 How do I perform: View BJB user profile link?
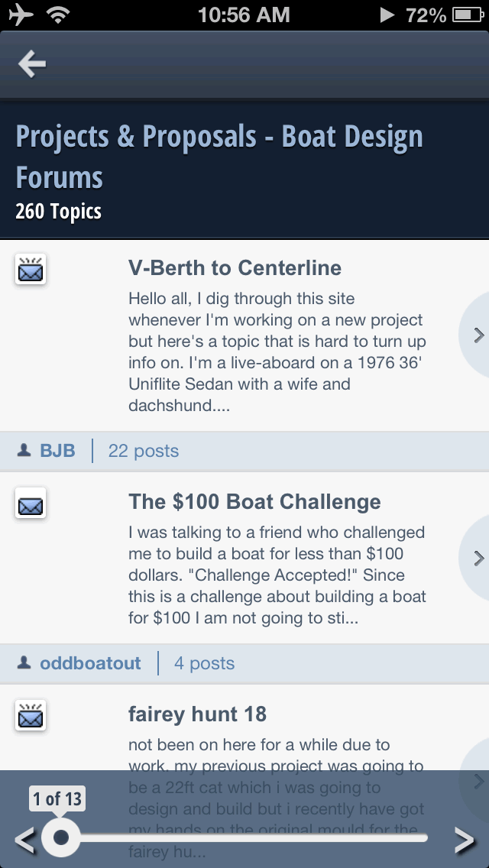click(57, 451)
